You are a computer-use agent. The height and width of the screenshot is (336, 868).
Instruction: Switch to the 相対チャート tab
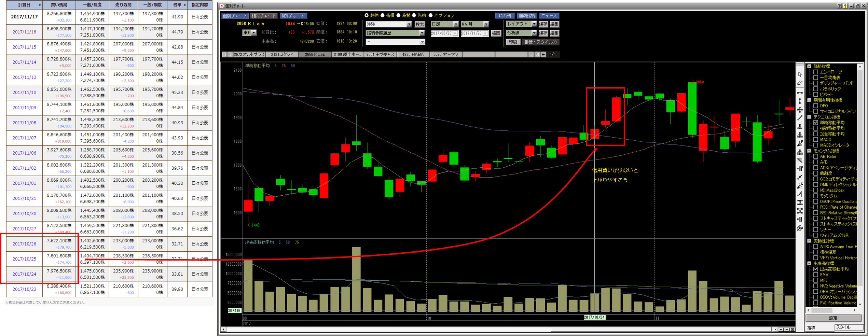point(263,16)
